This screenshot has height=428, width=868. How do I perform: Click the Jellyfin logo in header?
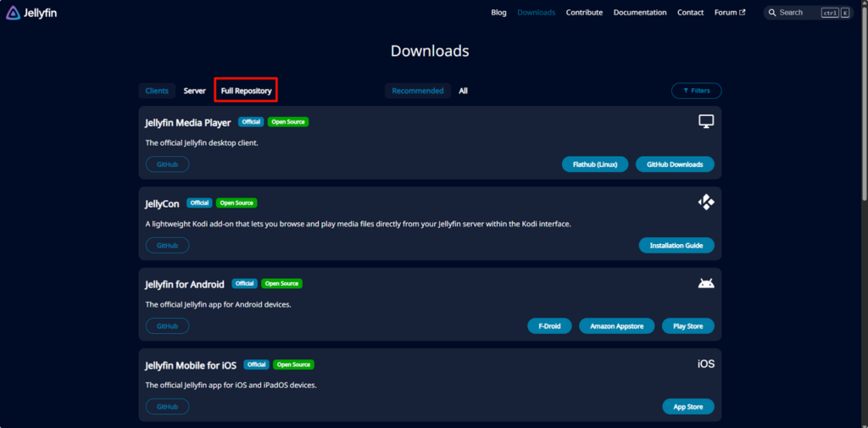32,13
